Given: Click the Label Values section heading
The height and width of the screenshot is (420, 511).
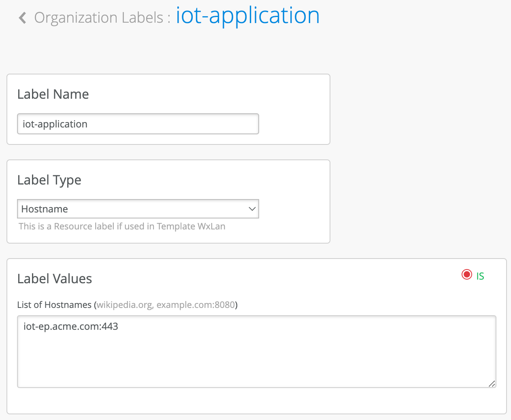Looking at the screenshot, I should click(x=55, y=279).
